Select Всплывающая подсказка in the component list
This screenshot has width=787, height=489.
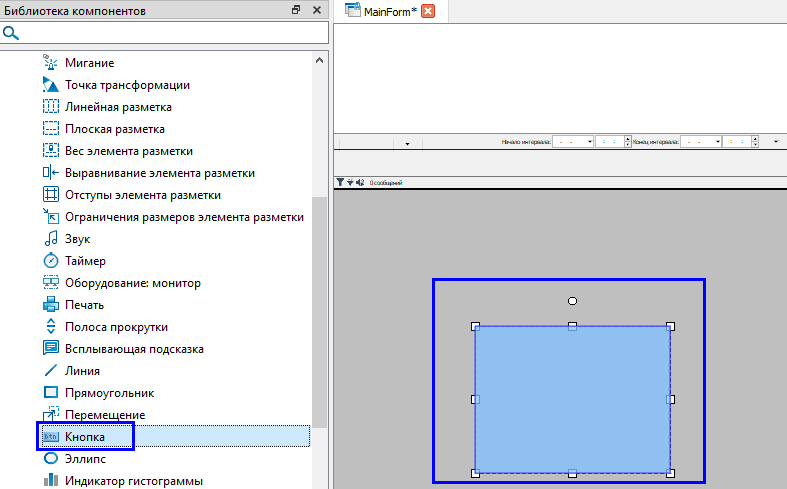(x=134, y=349)
